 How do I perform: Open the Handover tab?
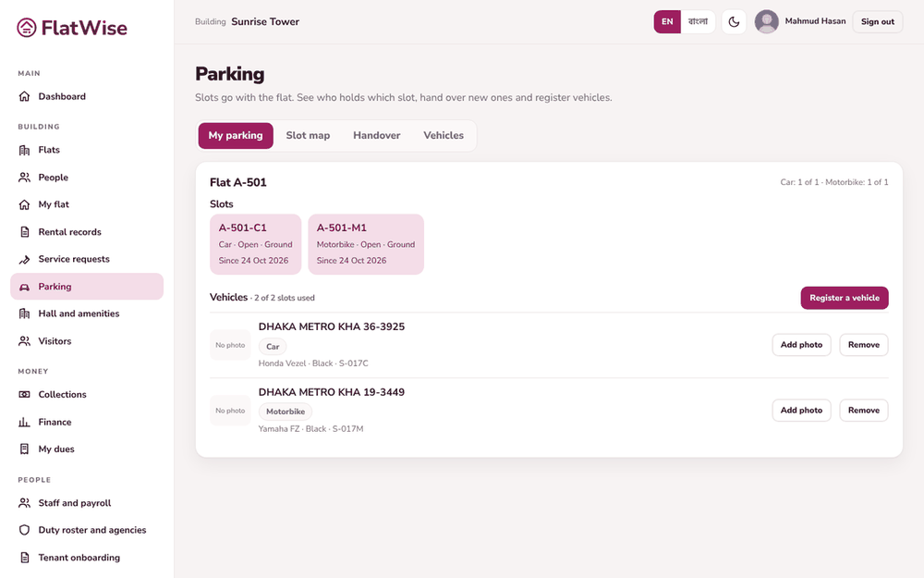point(377,136)
